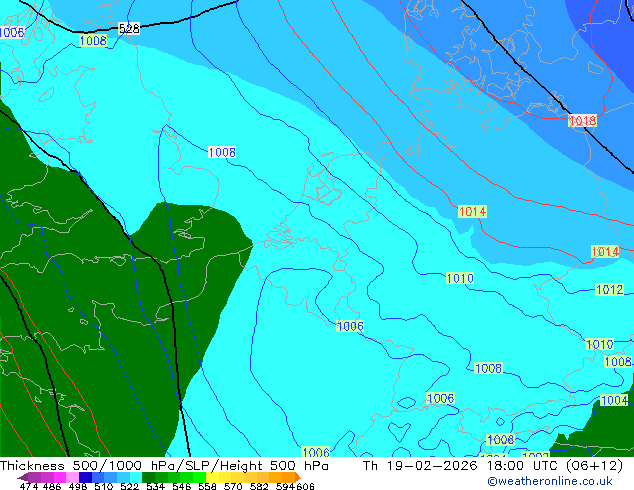634x490 pixels.
Task: Click the 528 height contour label
Action: click(x=129, y=29)
